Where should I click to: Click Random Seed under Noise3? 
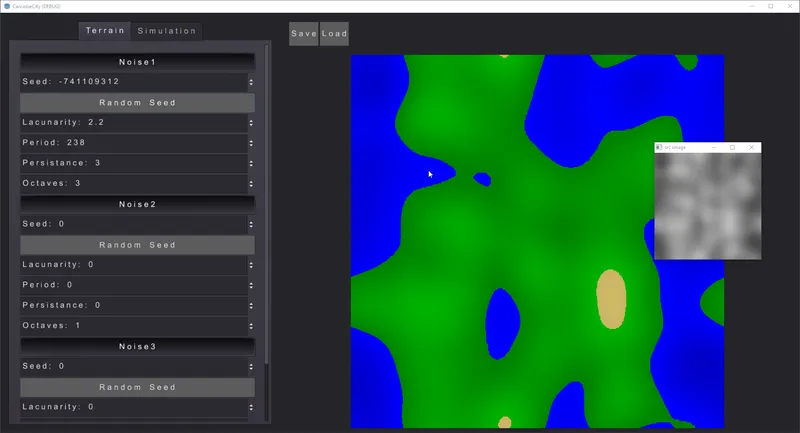137,387
